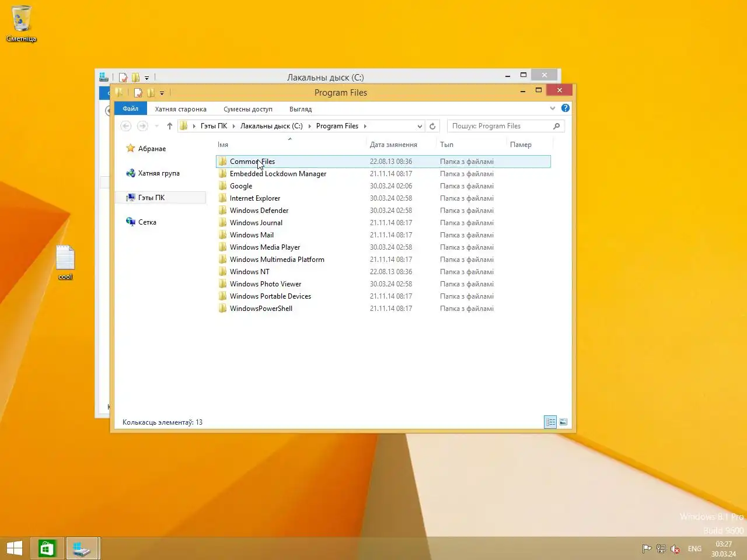The width and height of the screenshot is (747, 560).
Task: Refresh the Program Files folder
Action: pyautogui.click(x=432, y=126)
